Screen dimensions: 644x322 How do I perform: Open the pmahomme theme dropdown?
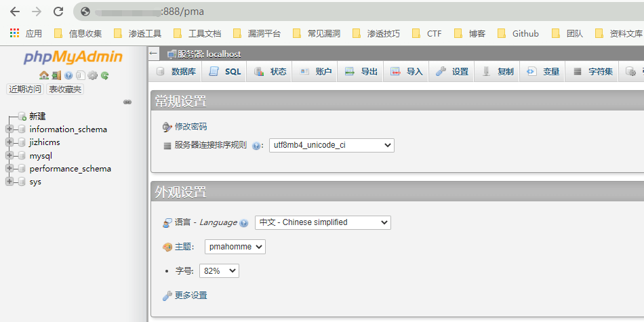point(235,247)
